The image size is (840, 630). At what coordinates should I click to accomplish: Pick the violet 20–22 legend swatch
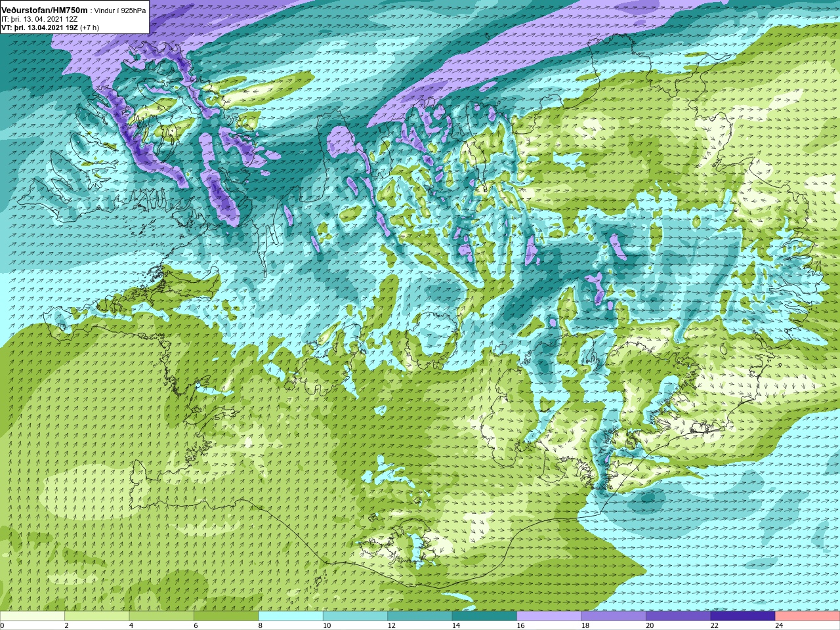pyautogui.click(x=679, y=616)
